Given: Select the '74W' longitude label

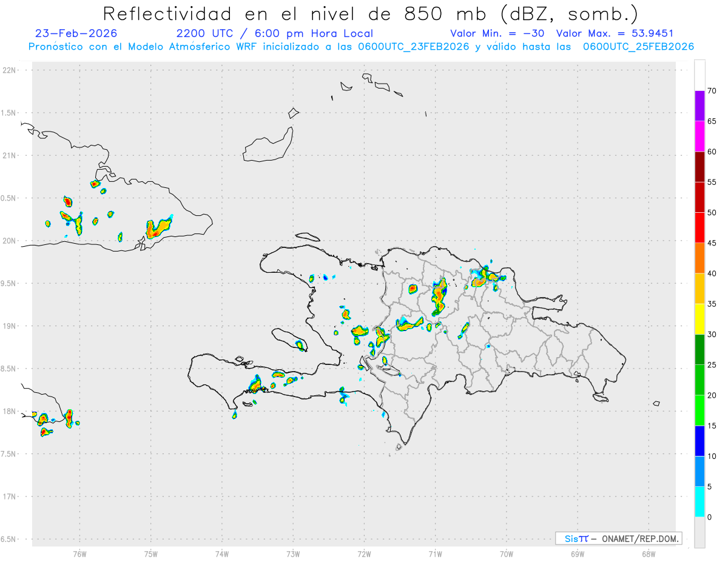Looking at the screenshot, I should point(222,554).
